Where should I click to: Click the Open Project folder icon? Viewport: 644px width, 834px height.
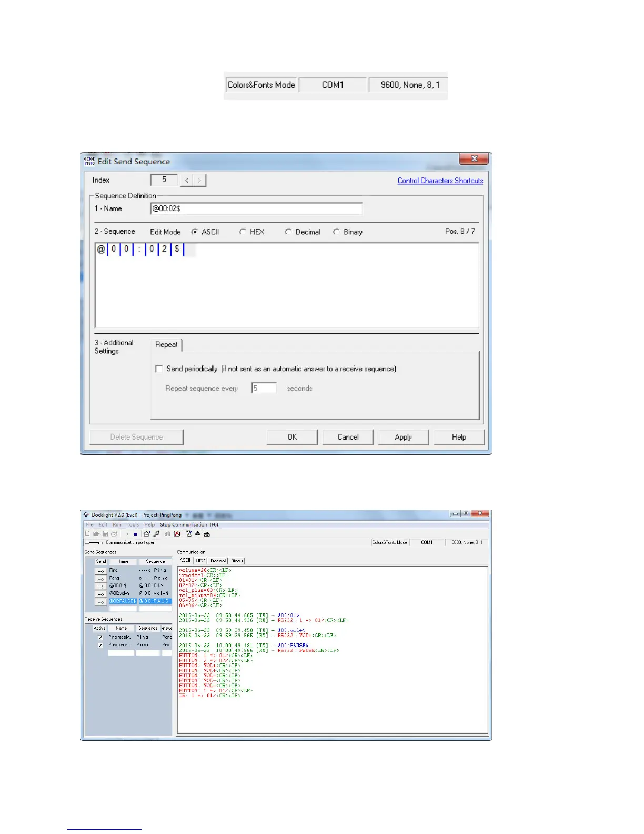point(96,534)
